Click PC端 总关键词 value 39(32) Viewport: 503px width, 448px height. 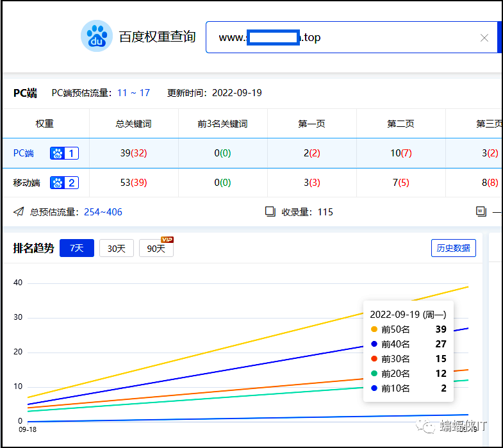click(x=134, y=153)
